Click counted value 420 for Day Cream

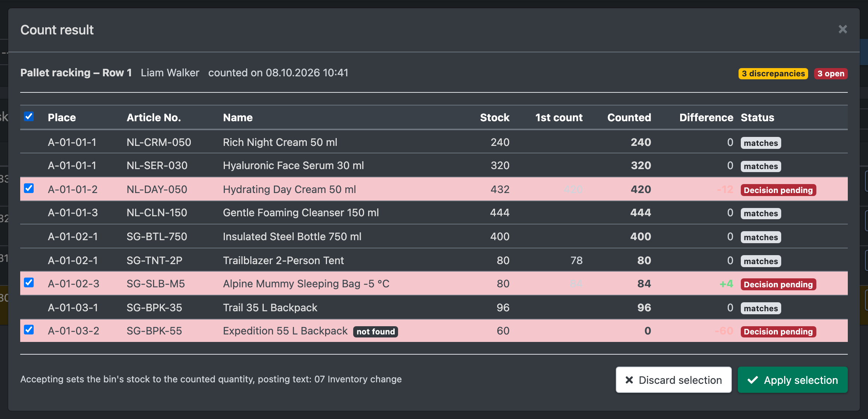(641, 189)
